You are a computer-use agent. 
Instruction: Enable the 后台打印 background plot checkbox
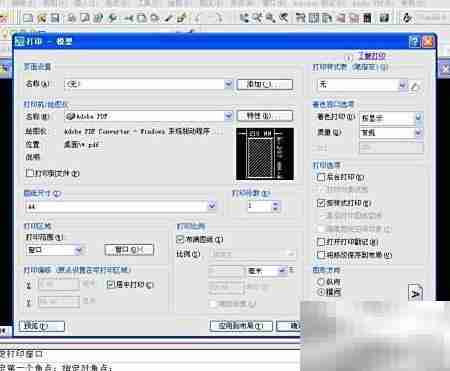[321, 177]
